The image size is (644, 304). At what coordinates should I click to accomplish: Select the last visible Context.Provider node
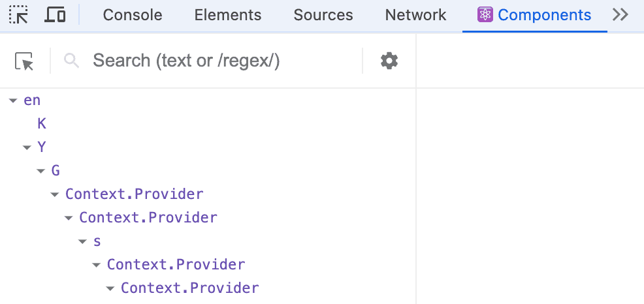tap(190, 288)
